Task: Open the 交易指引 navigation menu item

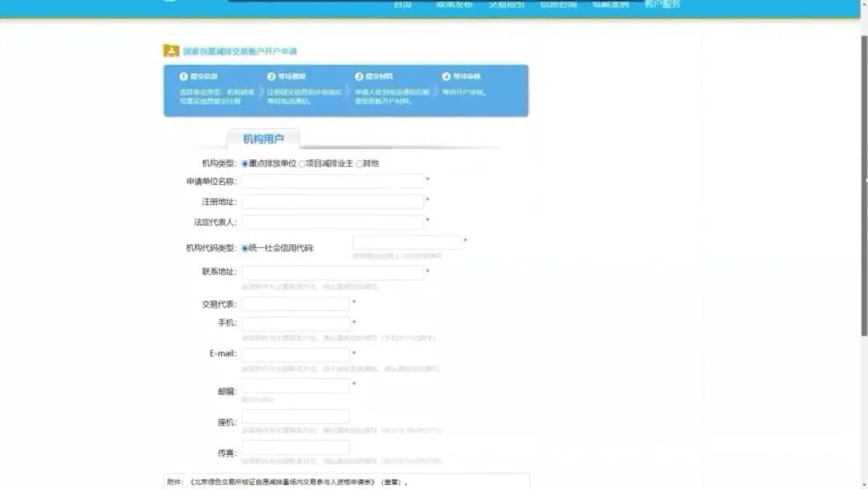Action: pos(512,5)
